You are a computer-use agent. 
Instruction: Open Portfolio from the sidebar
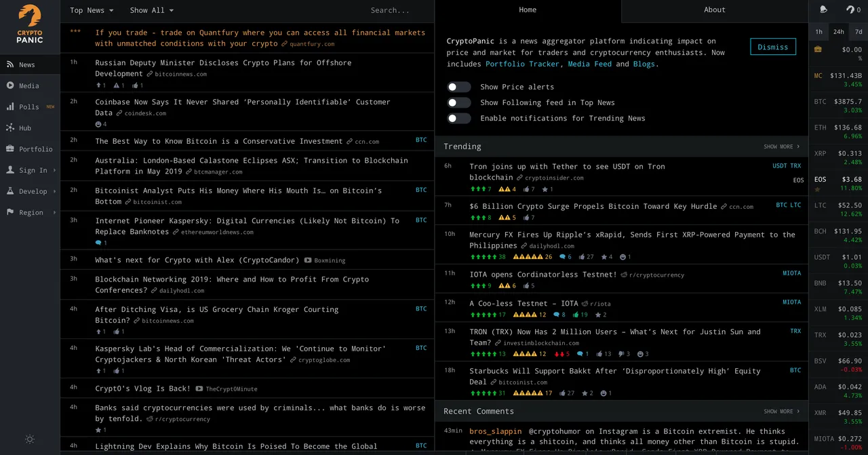coord(30,149)
